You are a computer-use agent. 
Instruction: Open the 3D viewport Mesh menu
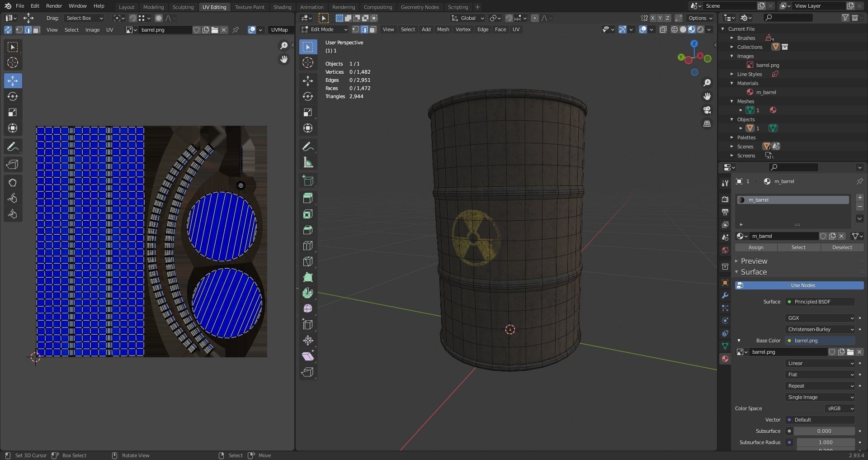443,29
